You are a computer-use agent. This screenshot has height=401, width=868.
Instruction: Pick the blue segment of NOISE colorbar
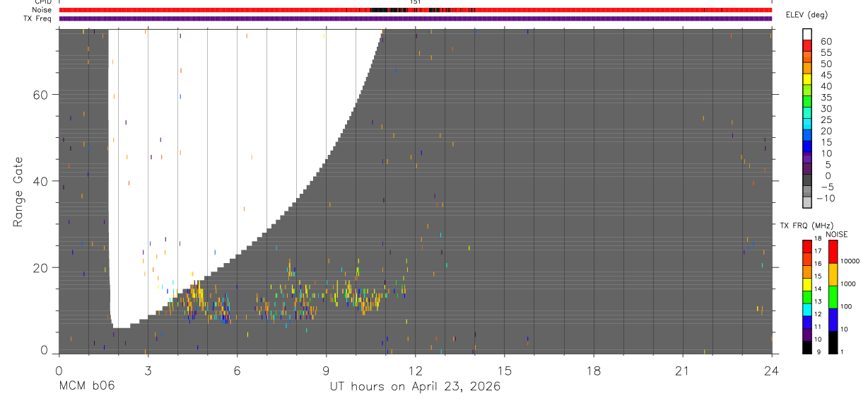[833, 320]
